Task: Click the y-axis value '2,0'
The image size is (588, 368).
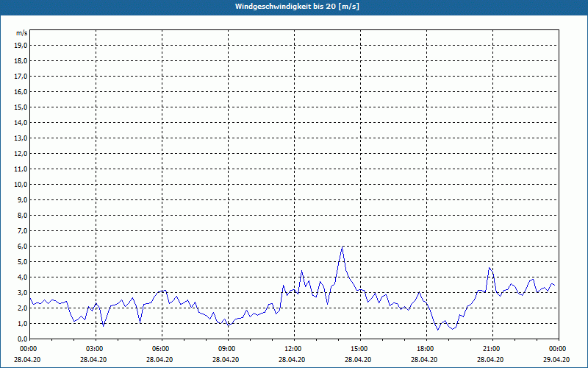Action: [22, 308]
